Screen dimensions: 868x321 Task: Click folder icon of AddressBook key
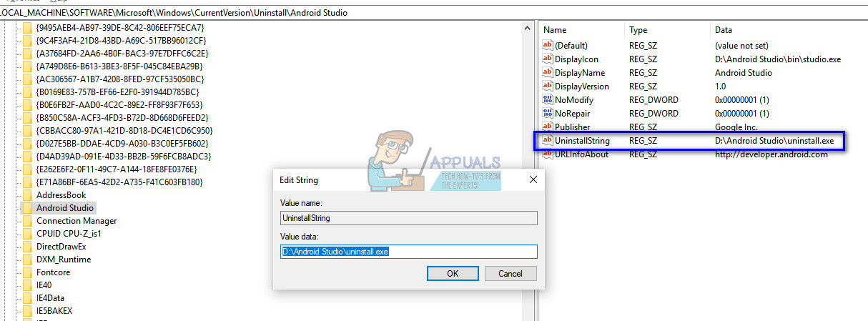pos(28,195)
